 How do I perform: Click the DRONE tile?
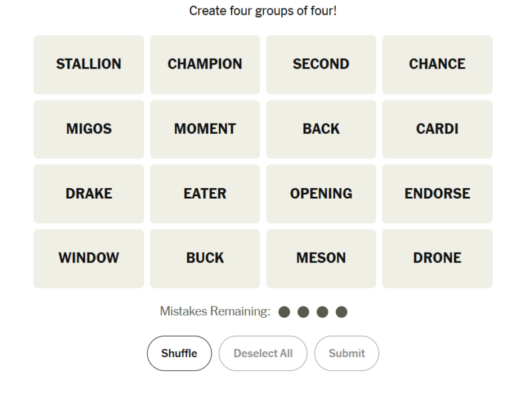437,258
